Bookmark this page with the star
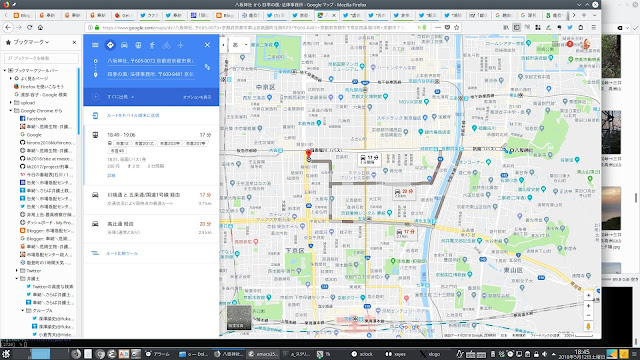 coord(457,27)
